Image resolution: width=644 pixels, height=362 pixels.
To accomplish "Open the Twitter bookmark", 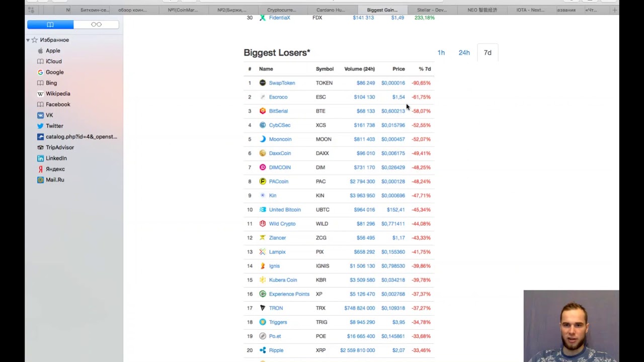I will click(54, 126).
